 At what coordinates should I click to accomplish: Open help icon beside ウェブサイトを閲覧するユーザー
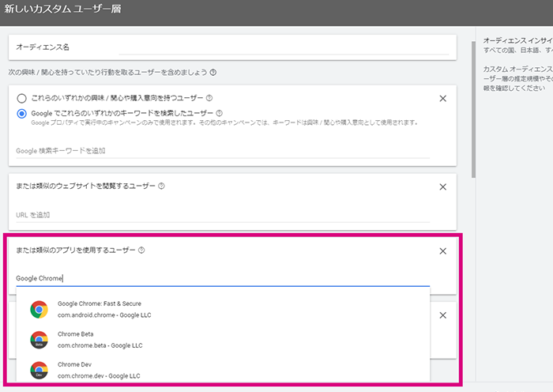161,186
